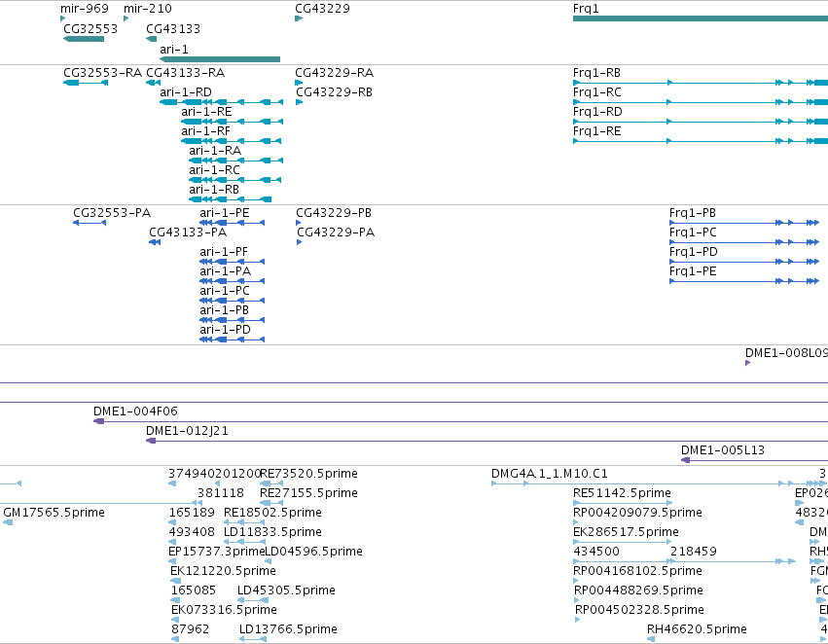This screenshot has height=644, width=828.
Task: Click the DME1-004F06 clone label
Action: point(135,411)
